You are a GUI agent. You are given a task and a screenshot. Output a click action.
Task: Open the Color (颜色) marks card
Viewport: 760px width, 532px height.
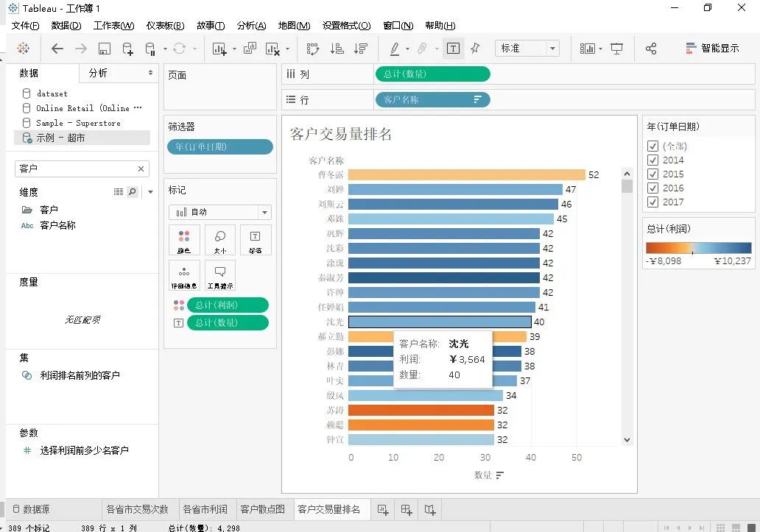(184, 240)
